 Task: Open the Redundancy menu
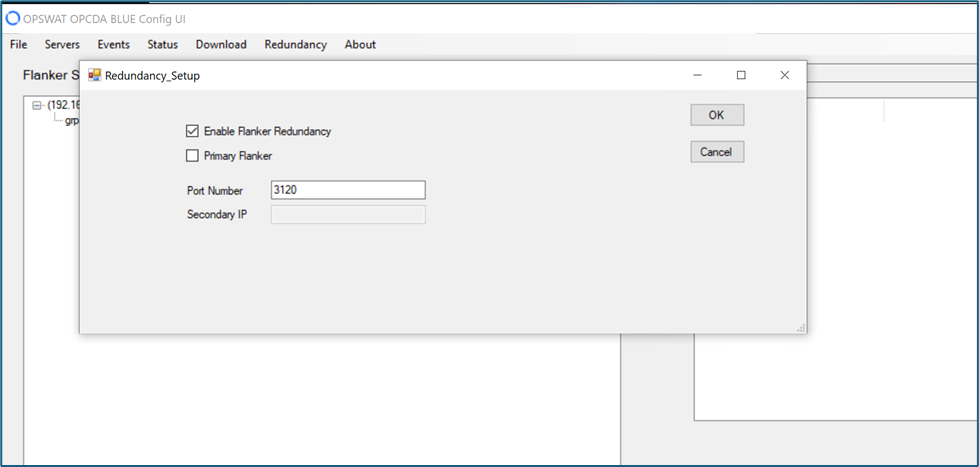(x=295, y=44)
